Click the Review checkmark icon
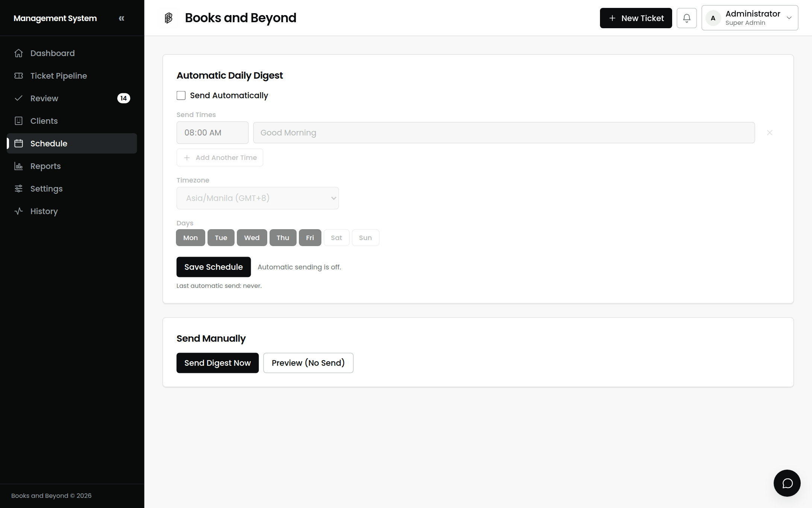The width and height of the screenshot is (812, 508). tap(18, 98)
